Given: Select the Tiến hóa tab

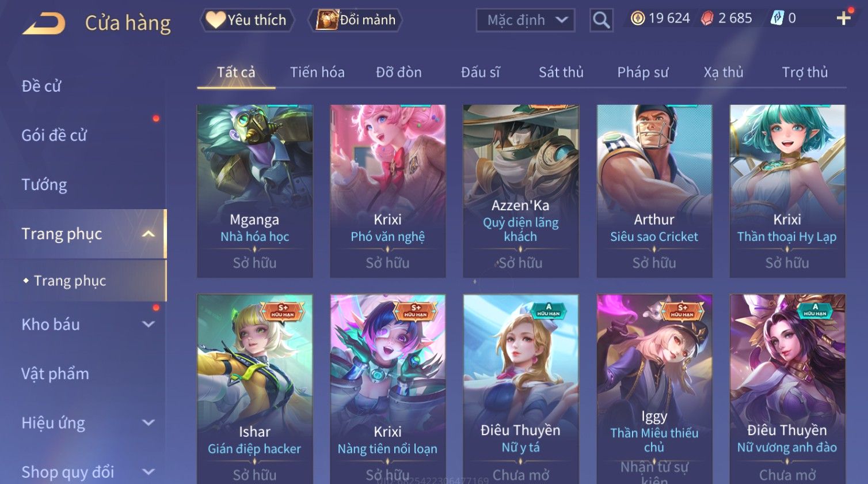Looking at the screenshot, I should click(317, 73).
